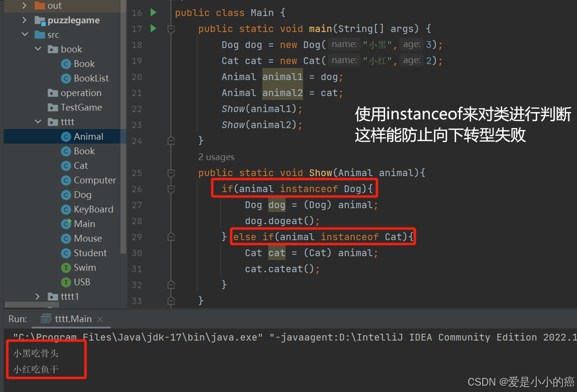
Task: Open the Cat class file
Action: [81, 165]
